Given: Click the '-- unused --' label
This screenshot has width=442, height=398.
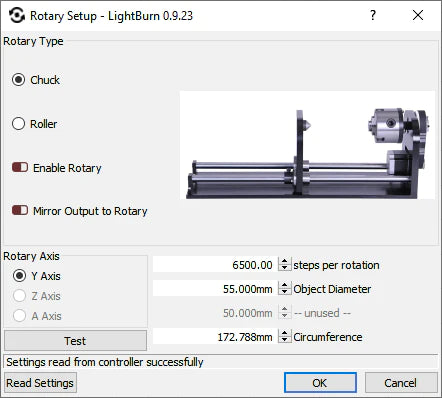Looking at the screenshot, I should point(322,313).
